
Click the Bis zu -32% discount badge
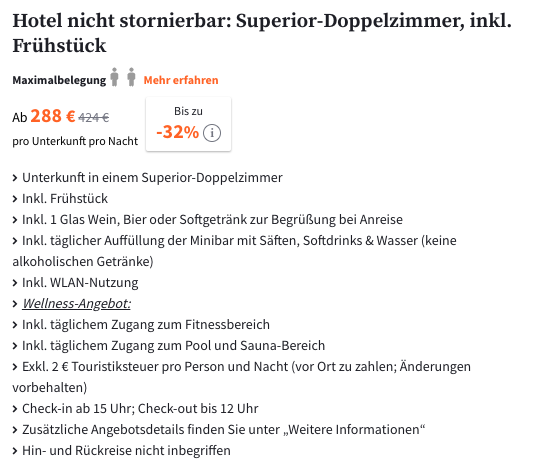188,124
